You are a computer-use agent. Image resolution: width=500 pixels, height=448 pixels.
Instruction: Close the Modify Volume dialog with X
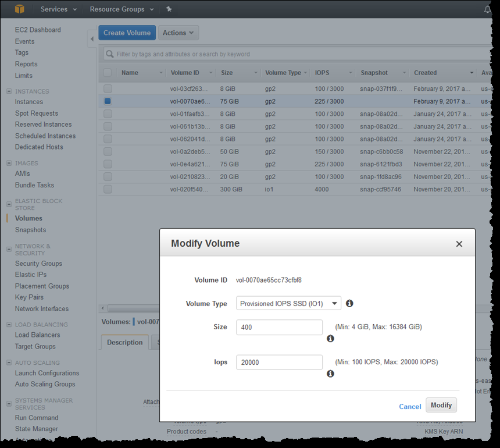[x=459, y=244]
